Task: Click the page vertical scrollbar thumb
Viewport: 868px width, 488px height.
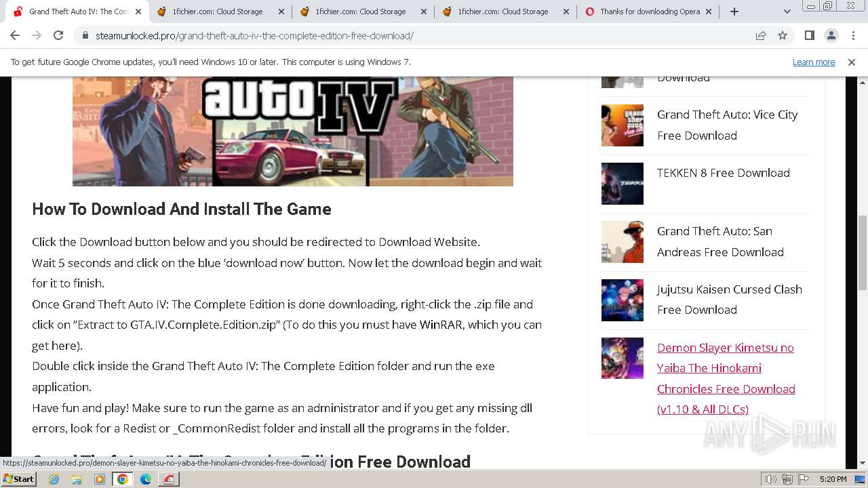Action: tap(862, 253)
